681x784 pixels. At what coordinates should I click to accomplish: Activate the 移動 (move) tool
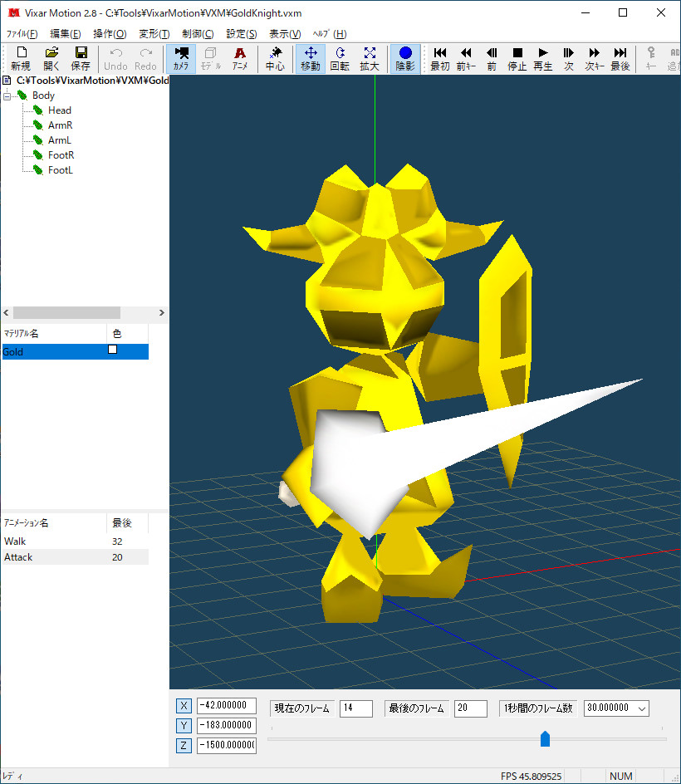[310, 59]
